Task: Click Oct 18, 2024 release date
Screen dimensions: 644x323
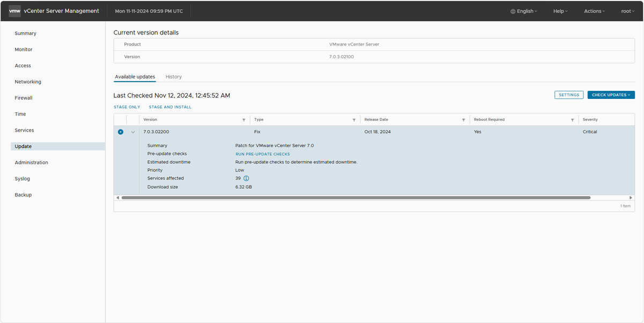Action: (376, 132)
